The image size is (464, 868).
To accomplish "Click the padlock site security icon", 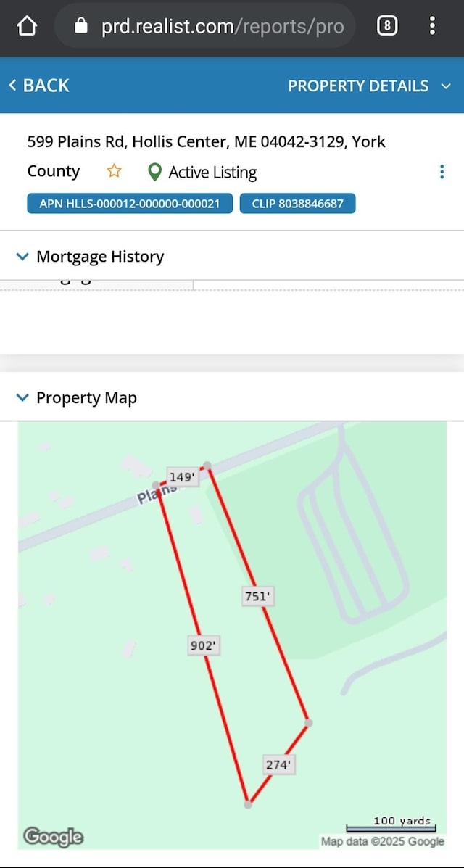I will pos(81,26).
